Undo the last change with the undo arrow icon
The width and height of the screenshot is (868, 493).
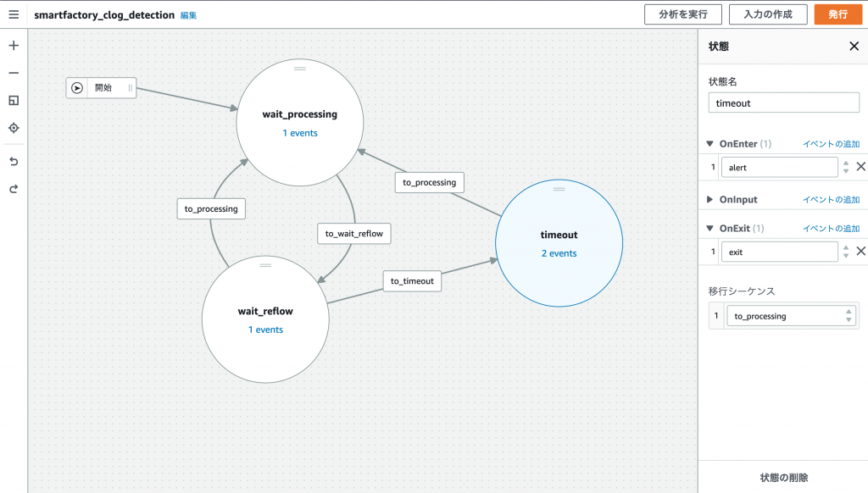(13, 161)
